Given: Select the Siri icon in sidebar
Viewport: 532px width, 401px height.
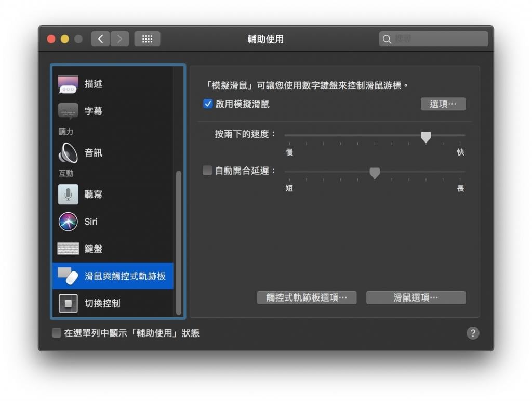Looking at the screenshot, I should click(68, 222).
